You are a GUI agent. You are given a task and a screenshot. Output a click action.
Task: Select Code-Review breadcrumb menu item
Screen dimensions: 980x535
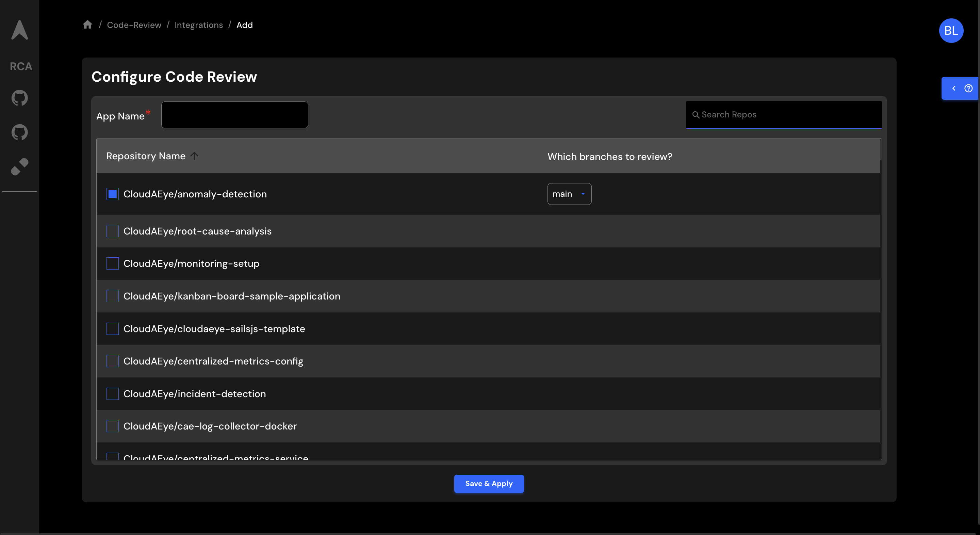pyautogui.click(x=134, y=25)
